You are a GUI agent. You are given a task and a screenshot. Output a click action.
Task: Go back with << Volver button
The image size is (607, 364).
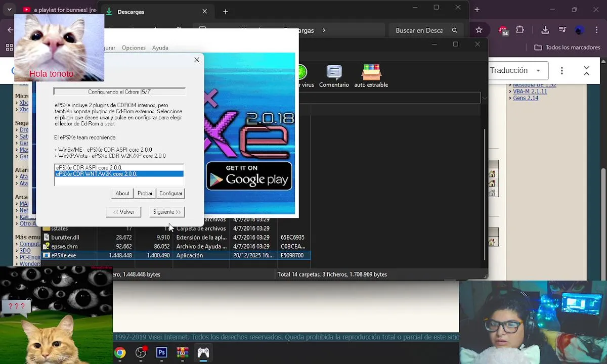pos(123,212)
